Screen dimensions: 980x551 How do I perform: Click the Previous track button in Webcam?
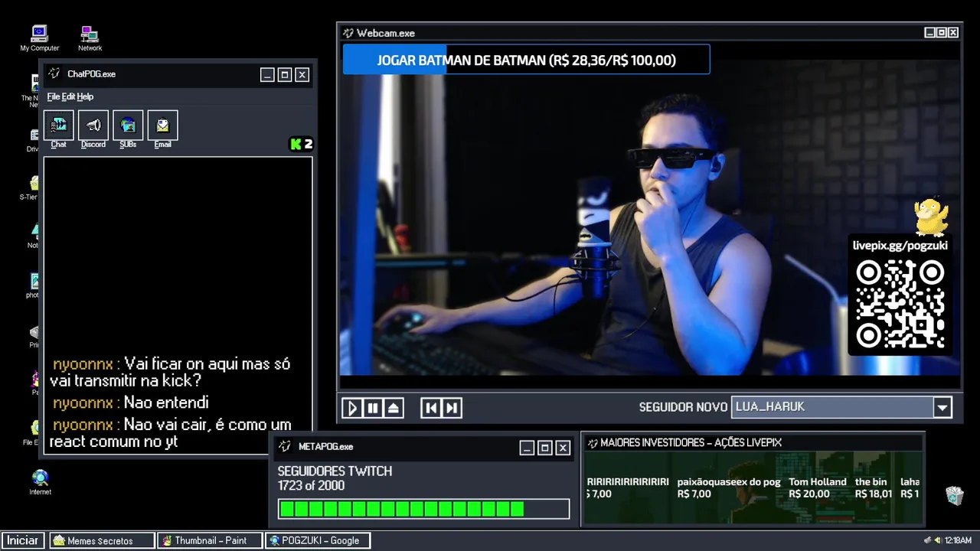click(431, 408)
